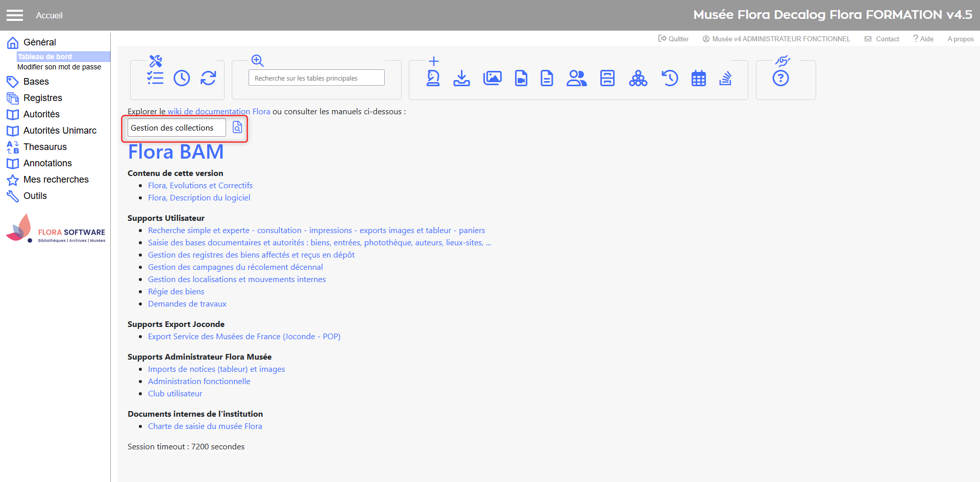This screenshot has width=980, height=482.
Task: Open the manual document search icon
Action: tap(237, 128)
